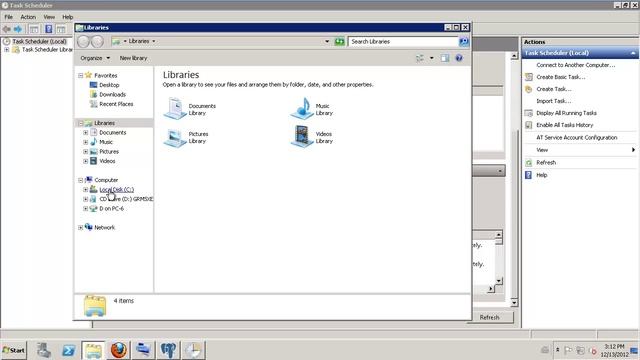Click Refresh in the Actions pane
The width and height of the screenshot is (640, 360).
(546, 162)
